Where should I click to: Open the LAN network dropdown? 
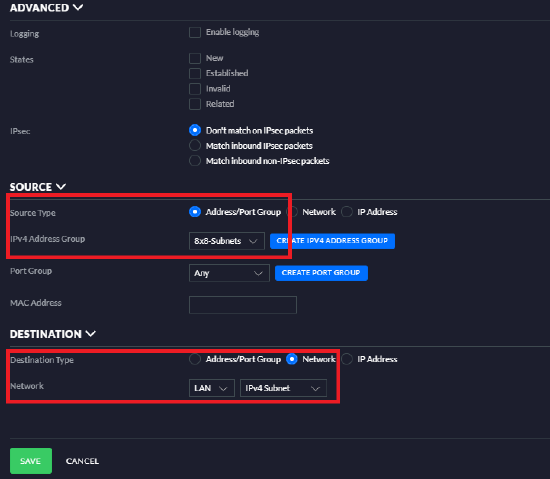pyautogui.click(x=212, y=388)
